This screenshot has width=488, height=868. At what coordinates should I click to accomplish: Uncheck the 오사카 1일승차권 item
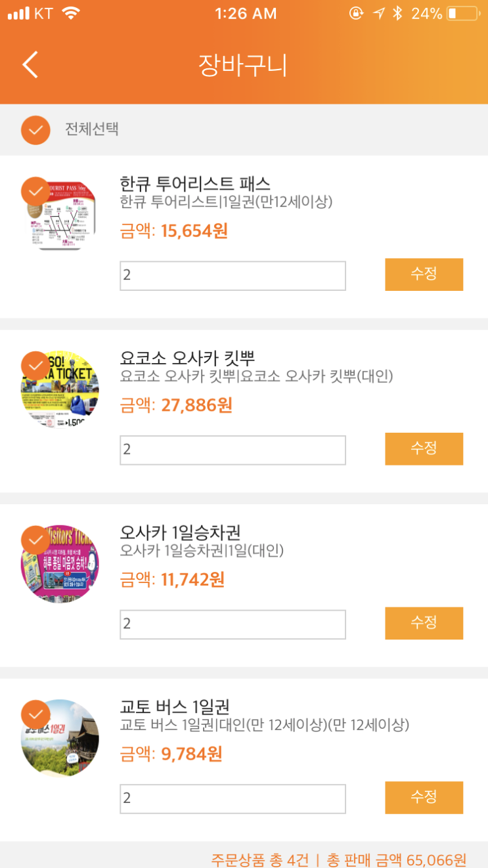click(35, 540)
